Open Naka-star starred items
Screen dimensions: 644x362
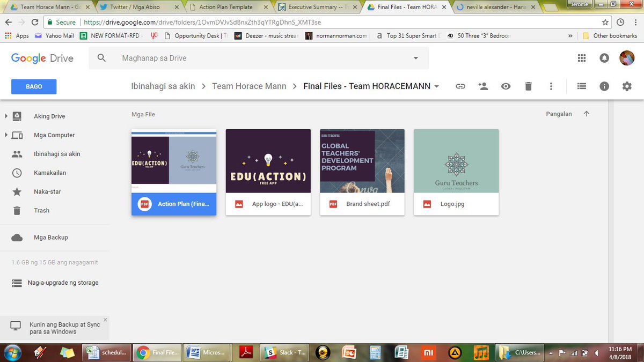(47, 191)
